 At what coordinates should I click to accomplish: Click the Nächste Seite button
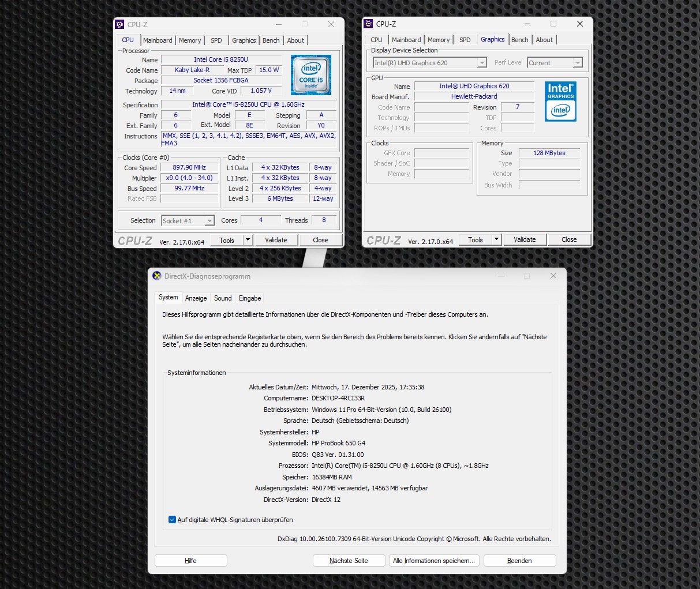click(349, 561)
